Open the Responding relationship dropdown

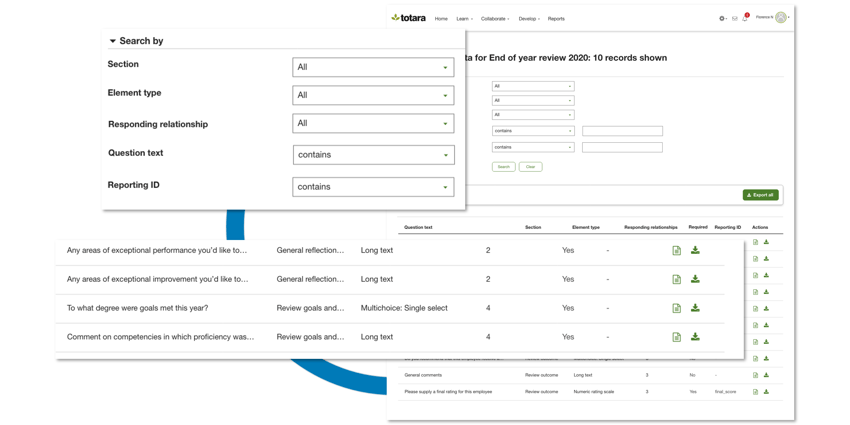coord(373,123)
